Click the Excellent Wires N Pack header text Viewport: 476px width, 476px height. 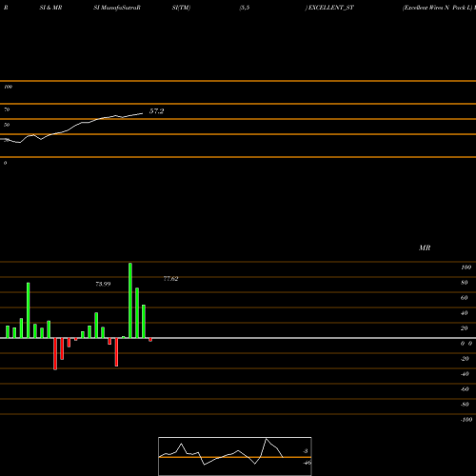[x=437, y=8]
